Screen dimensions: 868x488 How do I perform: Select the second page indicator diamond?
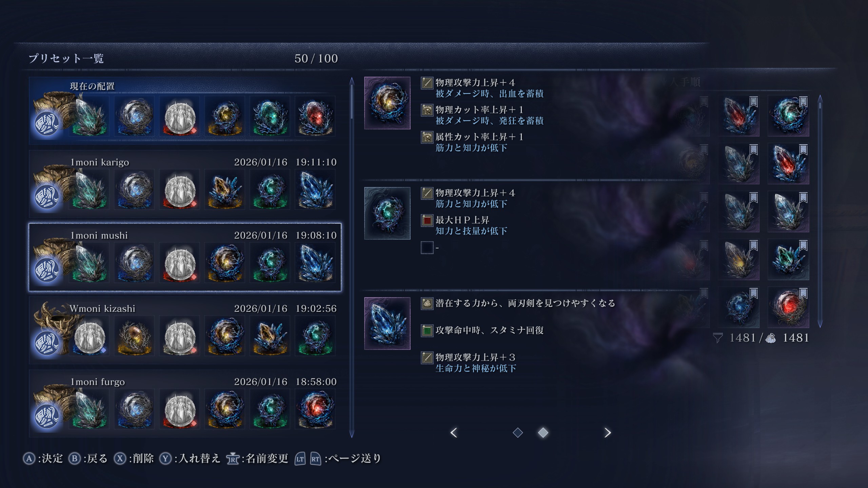(543, 433)
